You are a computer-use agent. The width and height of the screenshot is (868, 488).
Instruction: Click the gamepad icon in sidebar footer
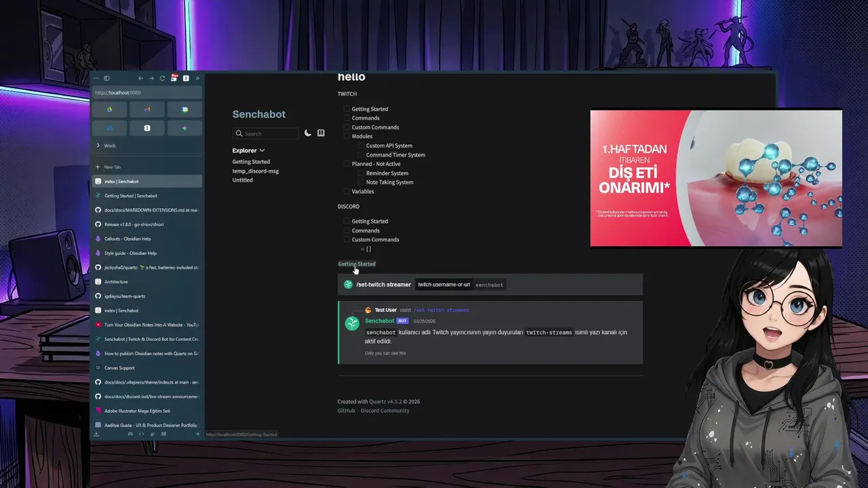130,434
